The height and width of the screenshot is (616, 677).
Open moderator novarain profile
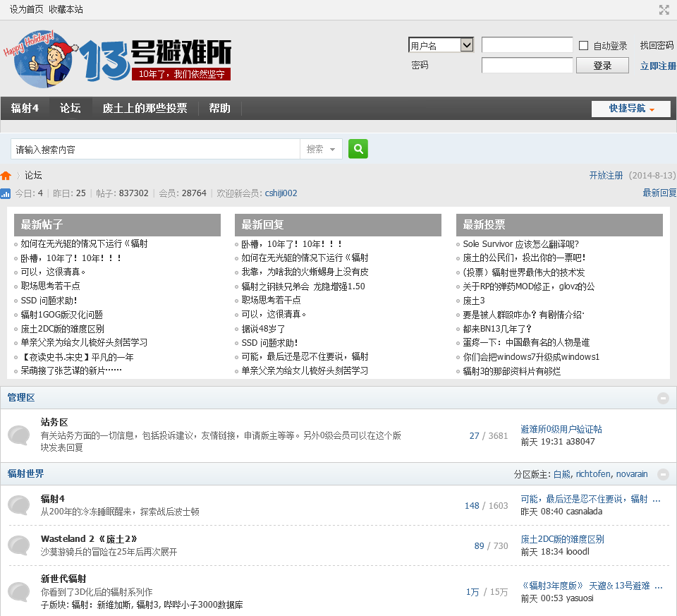(x=632, y=474)
